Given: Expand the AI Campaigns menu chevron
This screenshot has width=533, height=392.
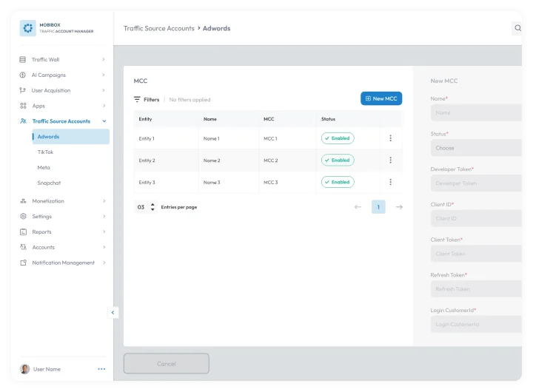Looking at the screenshot, I should [x=104, y=75].
